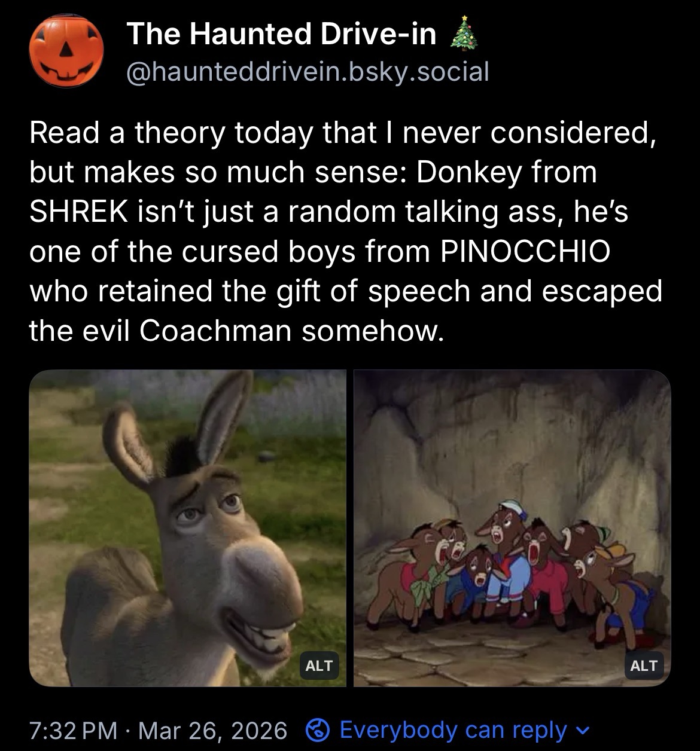Click the @haunteddrivein.bsky.social handle

pos(308,72)
